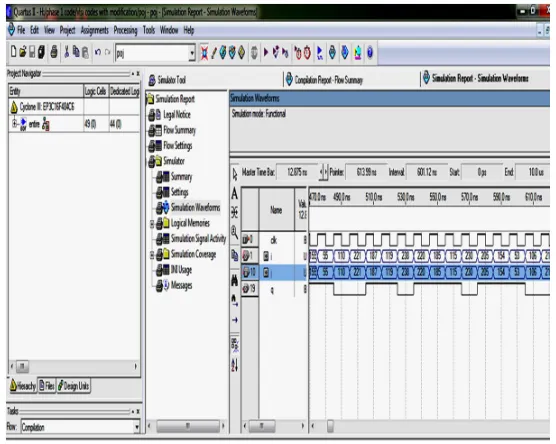556x444 pixels.
Task: Switch to Compilation Report - Flow Summary tab
Action: [324, 79]
